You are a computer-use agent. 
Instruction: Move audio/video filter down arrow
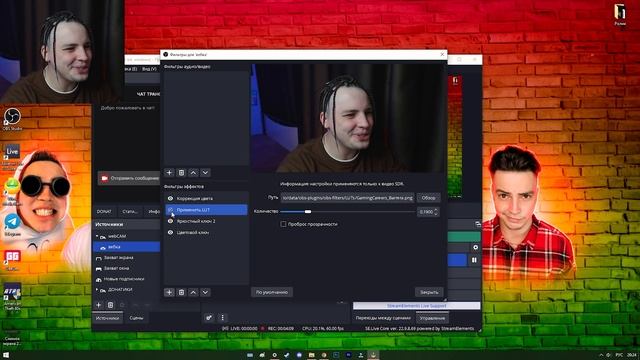[x=205, y=173]
